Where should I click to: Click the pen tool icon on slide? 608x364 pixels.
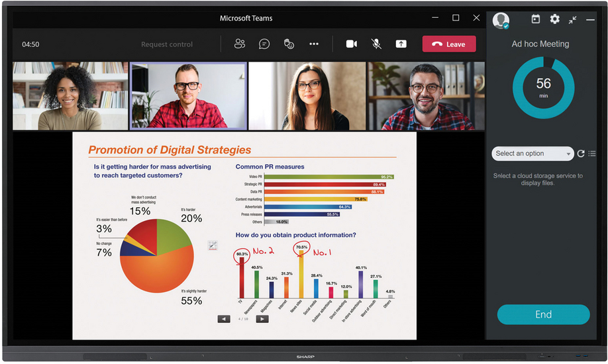[x=213, y=246]
